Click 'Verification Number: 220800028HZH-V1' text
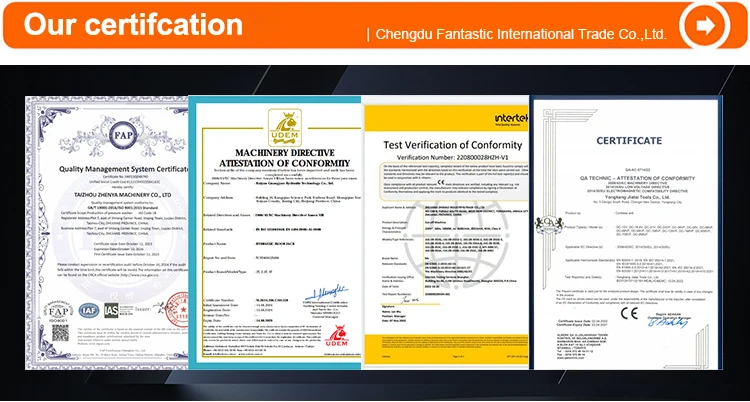 pos(452,157)
